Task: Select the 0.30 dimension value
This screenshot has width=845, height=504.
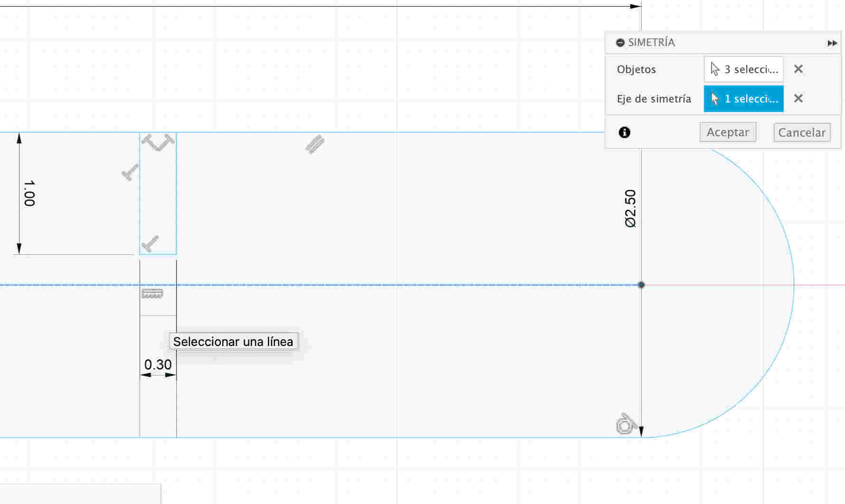Action: (158, 364)
